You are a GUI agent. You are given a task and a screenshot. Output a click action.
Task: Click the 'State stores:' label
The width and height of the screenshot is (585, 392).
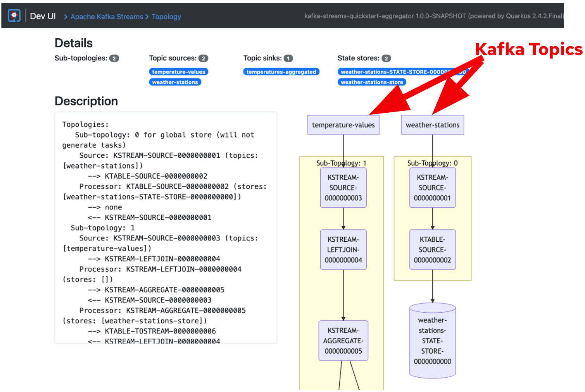click(x=359, y=58)
